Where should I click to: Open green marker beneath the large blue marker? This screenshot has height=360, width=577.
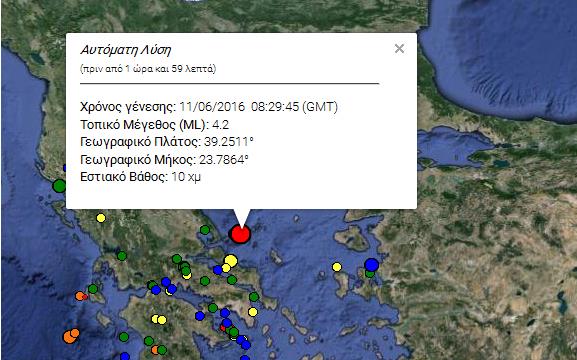coord(370,273)
